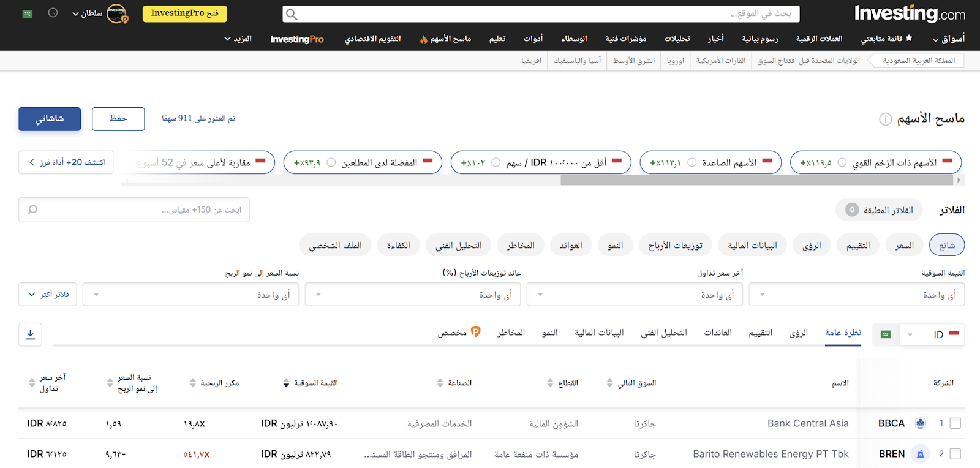
Task: Check the BREN row checkbox
Action: [955, 454]
